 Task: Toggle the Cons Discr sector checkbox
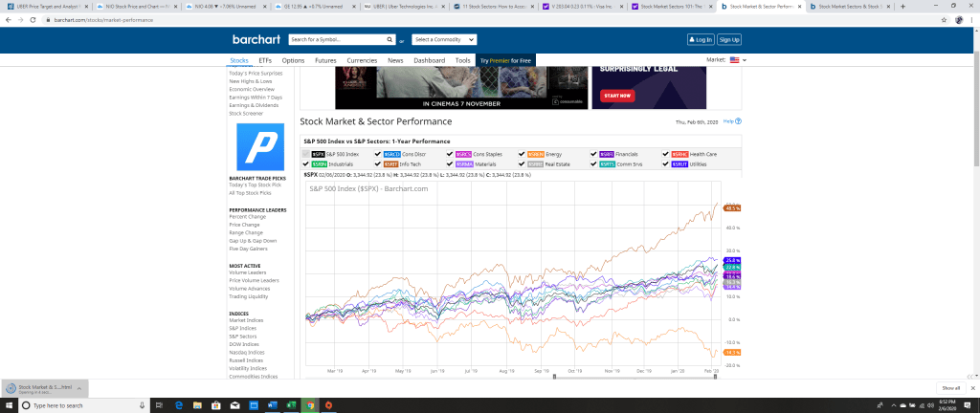[x=378, y=153]
